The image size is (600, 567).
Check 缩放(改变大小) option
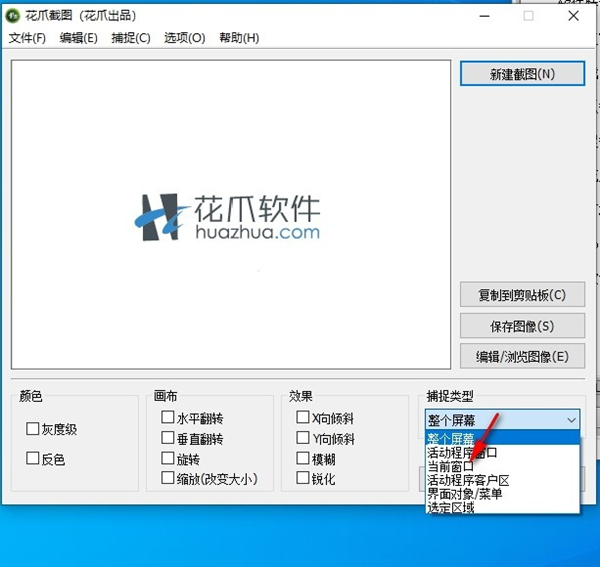pos(168,478)
